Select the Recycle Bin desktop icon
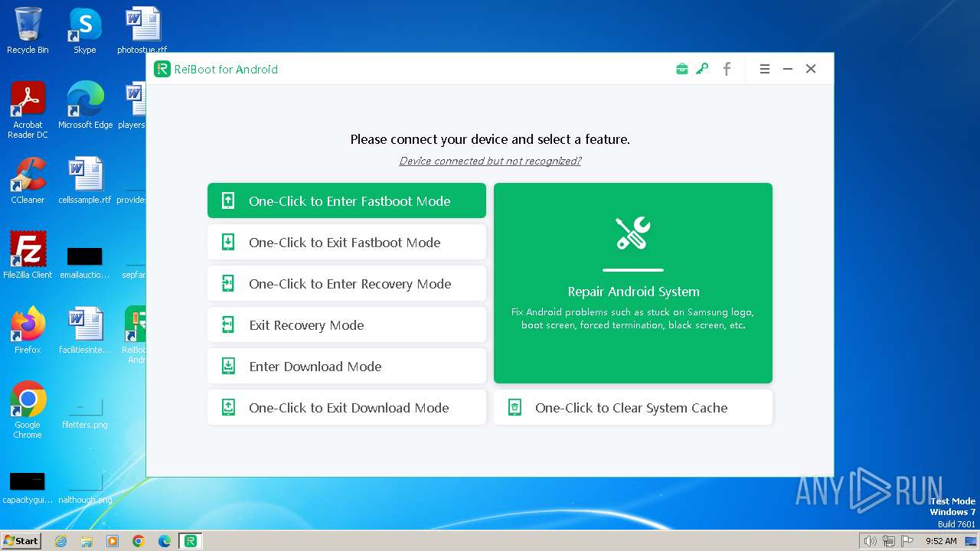The height and width of the screenshot is (551, 980). (x=28, y=31)
